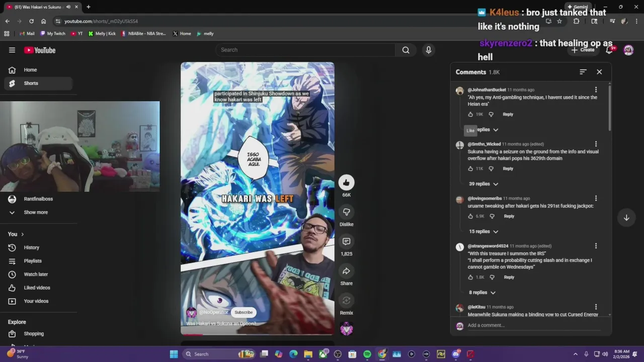Dislike JohnathanBucket's comment
644x362 pixels.
click(x=491, y=114)
